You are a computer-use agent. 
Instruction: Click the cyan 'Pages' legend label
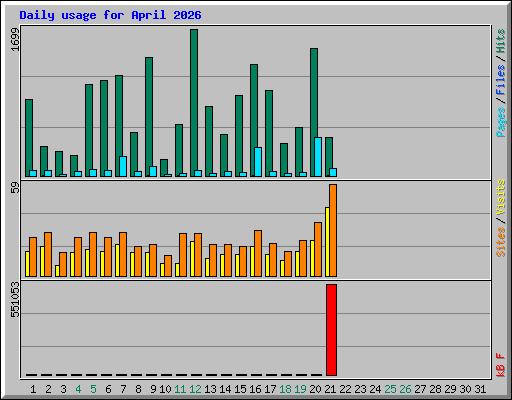click(500, 122)
